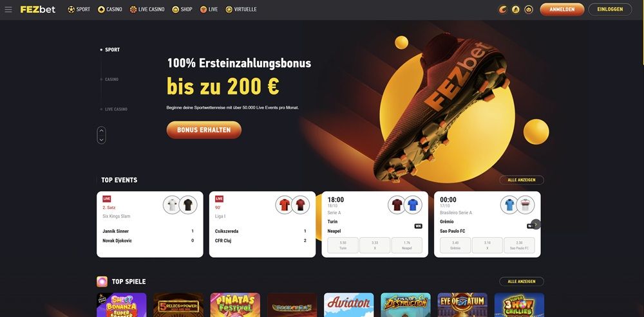Show next top events with arrow

pyautogui.click(x=536, y=225)
